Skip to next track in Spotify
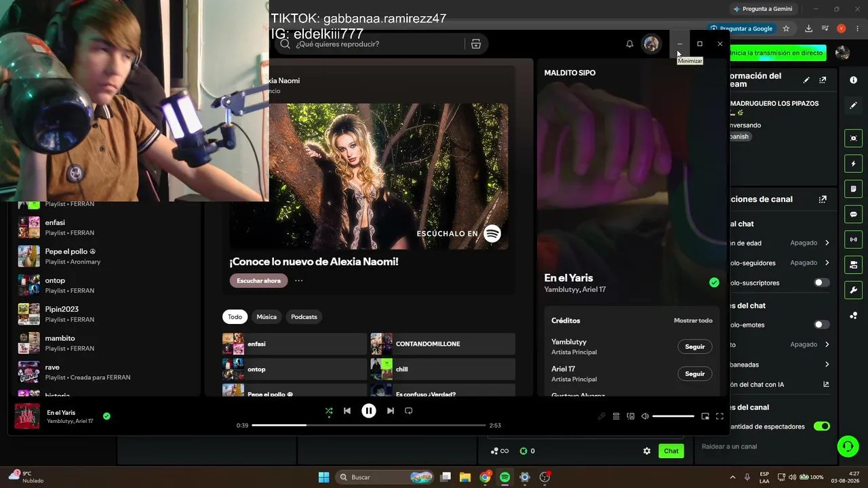This screenshot has height=488, width=868. pos(391,411)
